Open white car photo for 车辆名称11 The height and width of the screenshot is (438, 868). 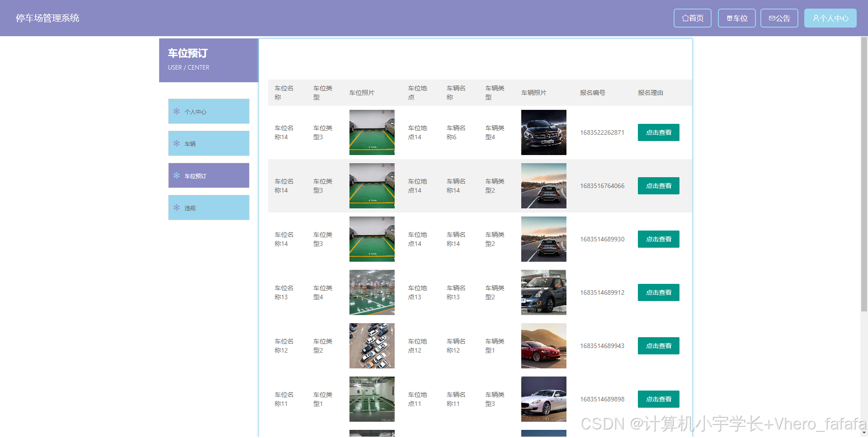[x=543, y=399]
